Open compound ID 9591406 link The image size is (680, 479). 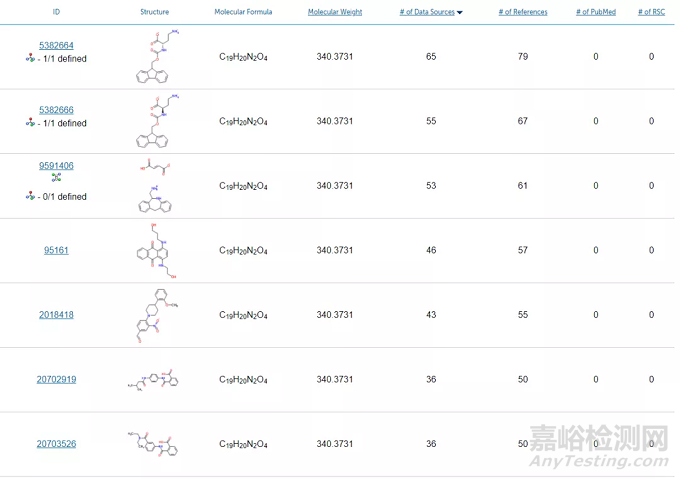56,166
